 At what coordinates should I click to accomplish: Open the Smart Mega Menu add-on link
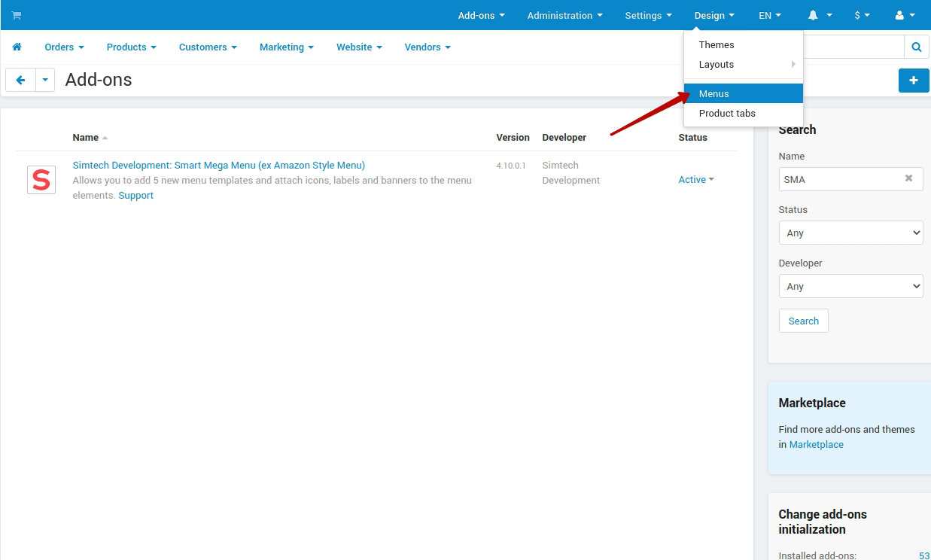click(219, 165)
